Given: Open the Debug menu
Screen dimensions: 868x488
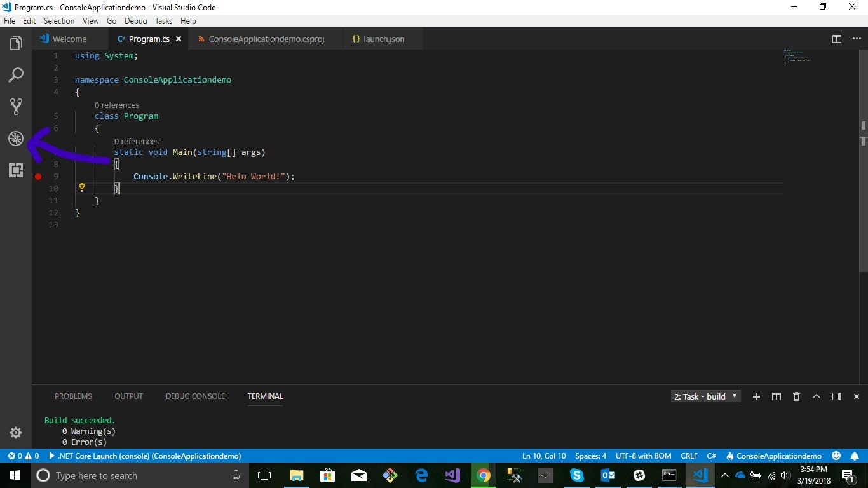Looking at the screenshot, I should [135, 20].
